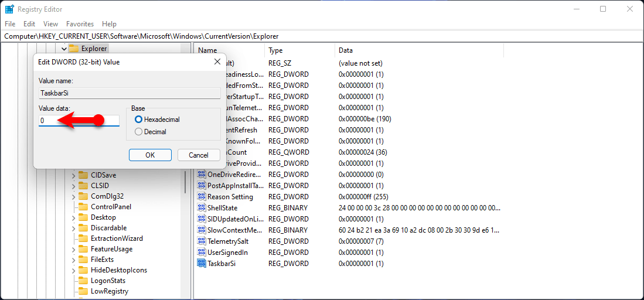The width and height of the screenshot is (644, 300).
Task: Click Cancel in Edit DWORD dialog
Action: pos(199,155)
